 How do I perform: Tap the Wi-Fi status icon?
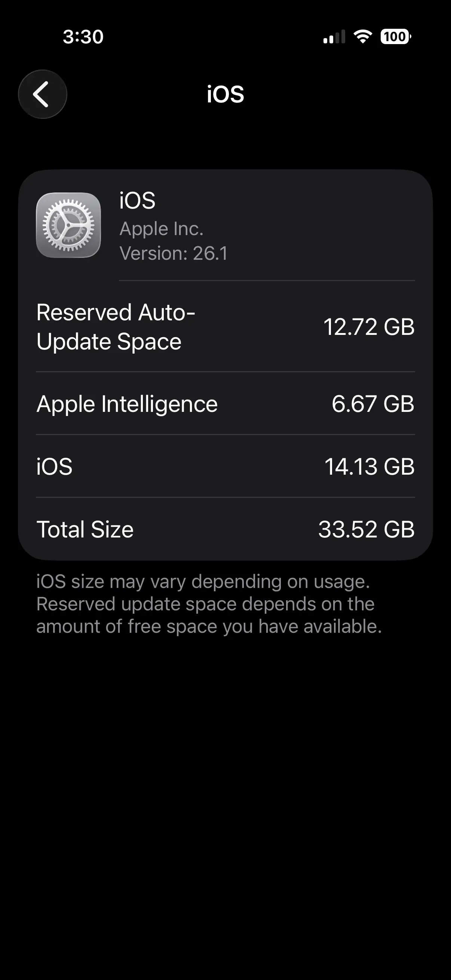pos(363,37)
